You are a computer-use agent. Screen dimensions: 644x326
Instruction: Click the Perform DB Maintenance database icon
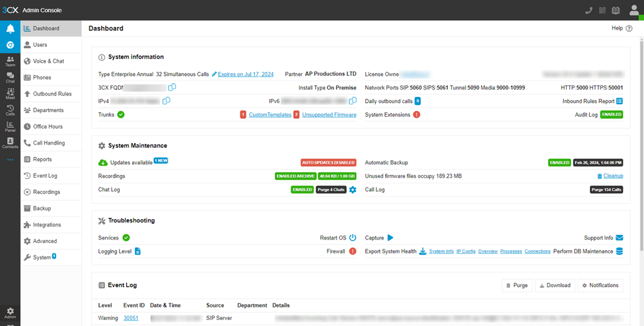coord(619,251)
